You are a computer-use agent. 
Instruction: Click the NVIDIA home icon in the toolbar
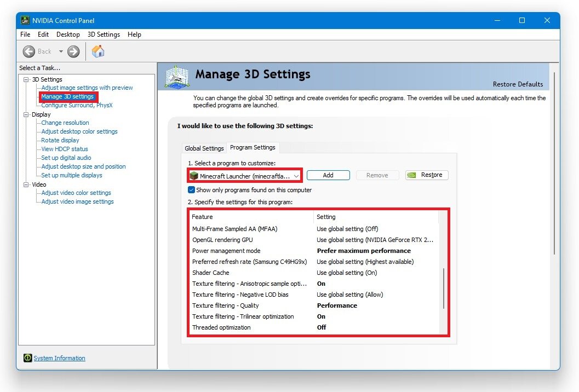point(98,51)
